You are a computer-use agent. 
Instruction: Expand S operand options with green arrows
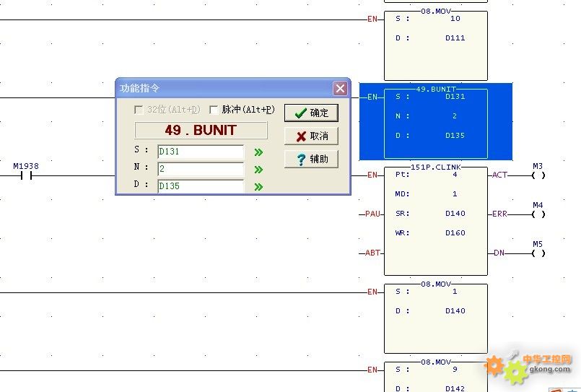[258, 152]
